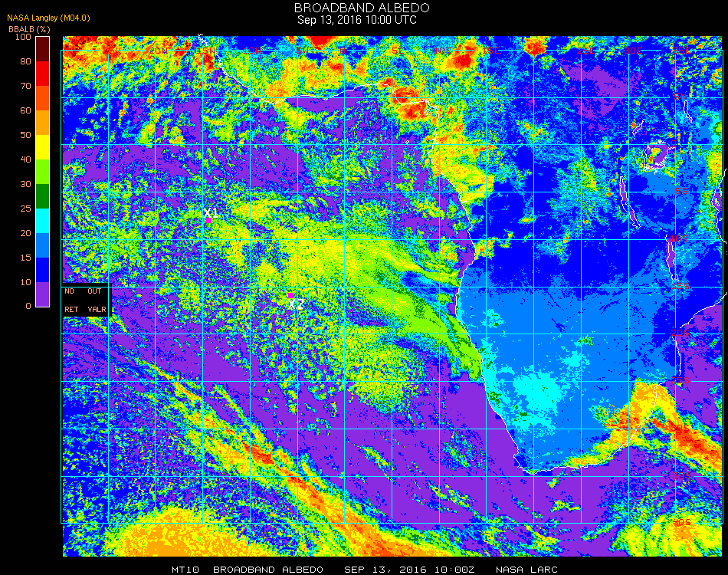Click the orange-red 60-70% swatch in the color scale
The height and width of the screenshot is (575, 728).
(x=42, y=98)
